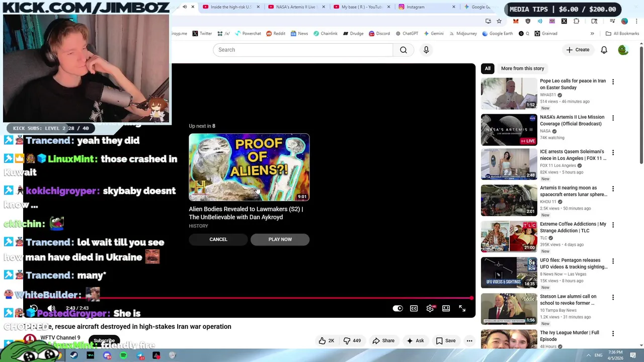Switch to the Instagram tab
The image size is (644, 362).
pyautogui.click(x=427, y=7)
